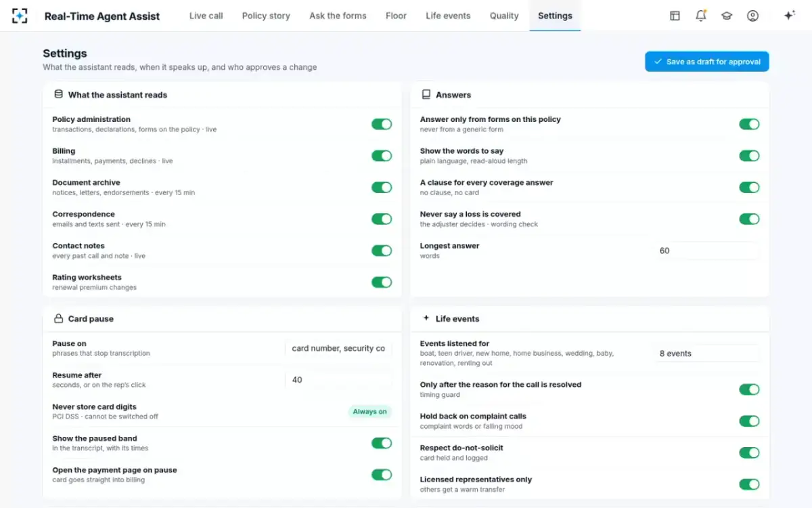Toggle Show the paused band

tap(382, 443)
